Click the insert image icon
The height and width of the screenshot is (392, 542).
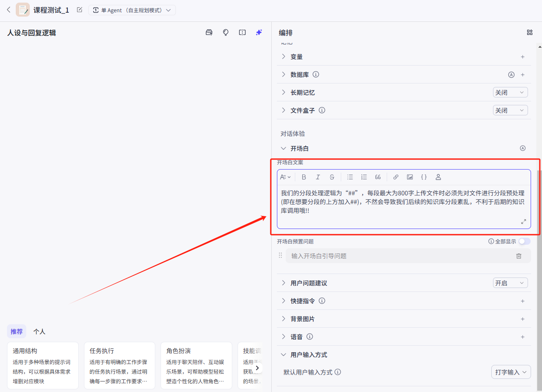coord(410,177)
